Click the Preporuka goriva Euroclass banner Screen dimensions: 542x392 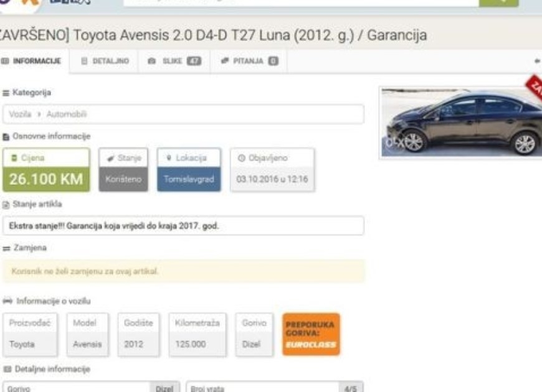pyautogui.click(x=311, y=334)
